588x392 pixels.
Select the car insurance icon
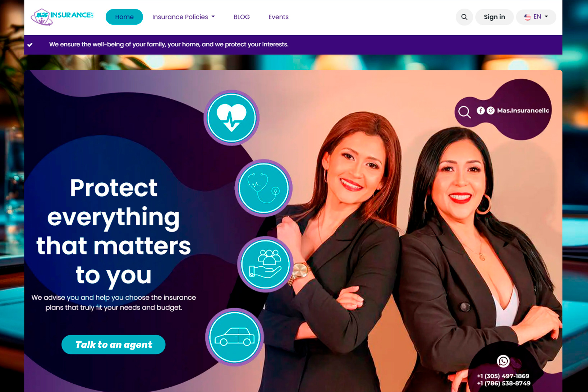coord(234,337)
